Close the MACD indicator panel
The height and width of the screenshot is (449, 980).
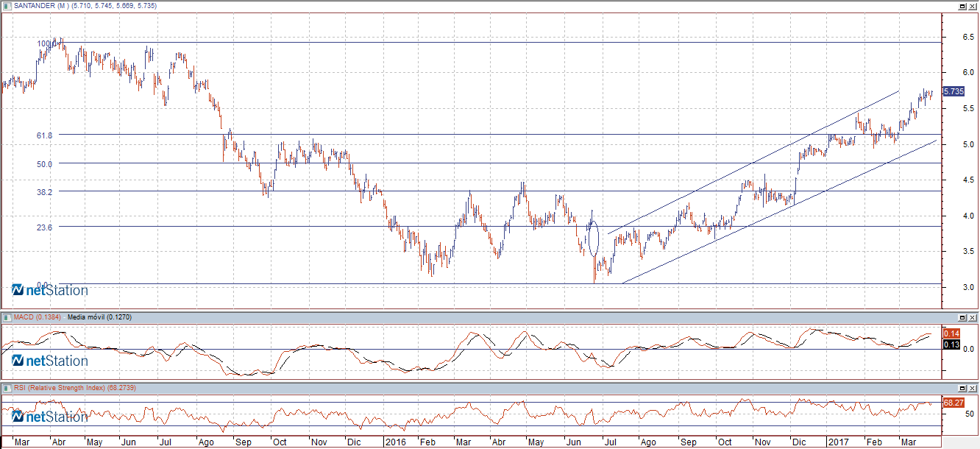[972, 317]
